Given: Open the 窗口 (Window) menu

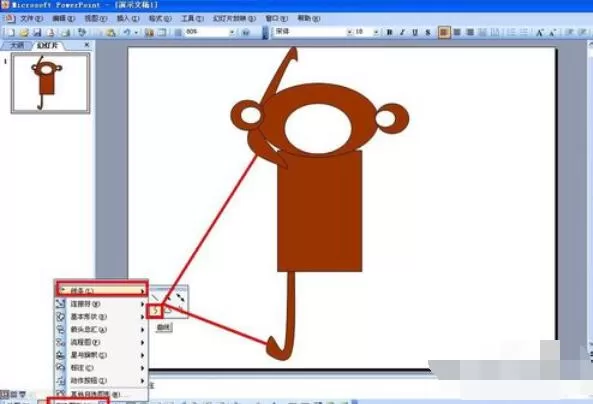Looking at the screenshot, I should coord(276,19).
